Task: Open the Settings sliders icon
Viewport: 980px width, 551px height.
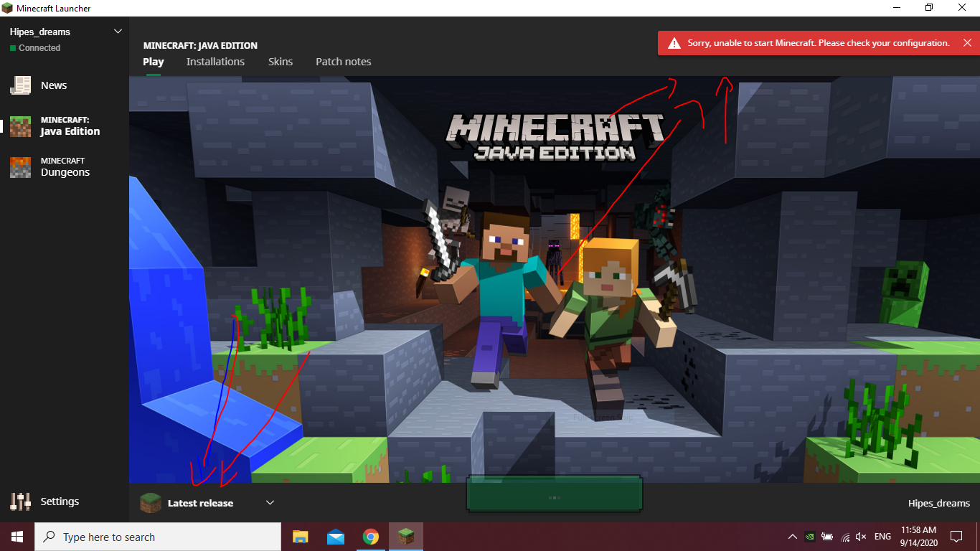Action: tap(20, 501)
